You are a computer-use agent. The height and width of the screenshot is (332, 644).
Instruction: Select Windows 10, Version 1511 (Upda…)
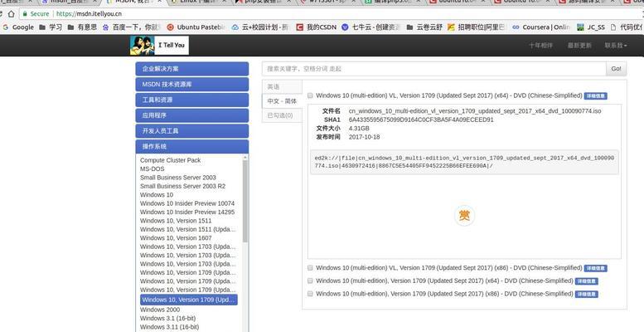(188, 229)
